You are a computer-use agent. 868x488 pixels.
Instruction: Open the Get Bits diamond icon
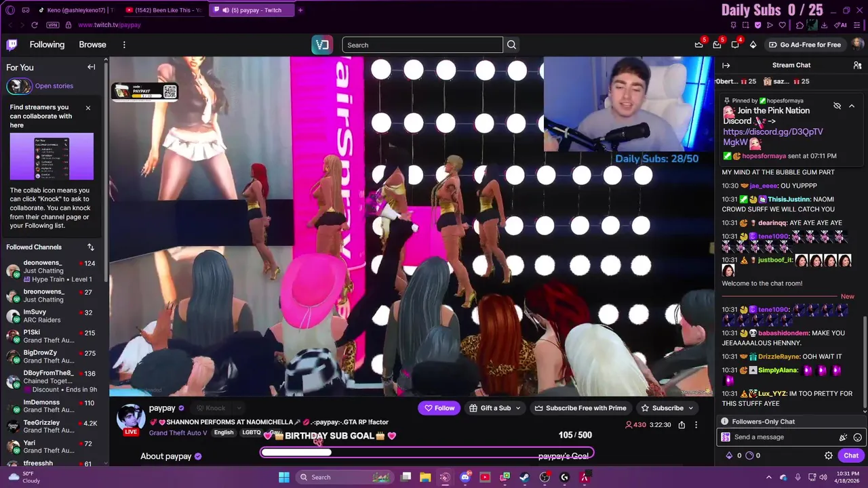(753, 45)
